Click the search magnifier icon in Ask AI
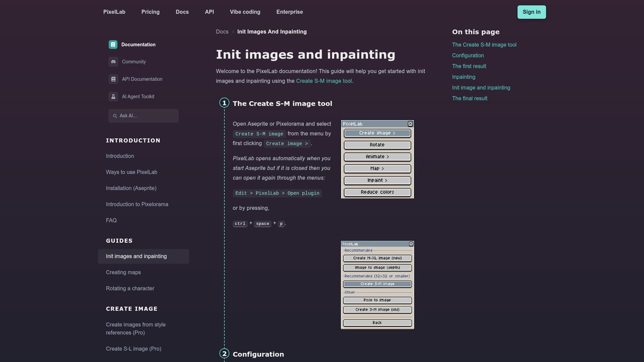Image resolution: width=644 pixels, height=362 pixels. click(x=115, y=116)
